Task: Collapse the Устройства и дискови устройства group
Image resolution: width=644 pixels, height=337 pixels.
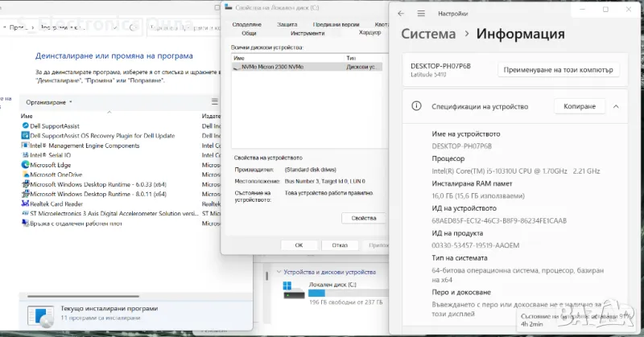Action: tap(278, 272)
